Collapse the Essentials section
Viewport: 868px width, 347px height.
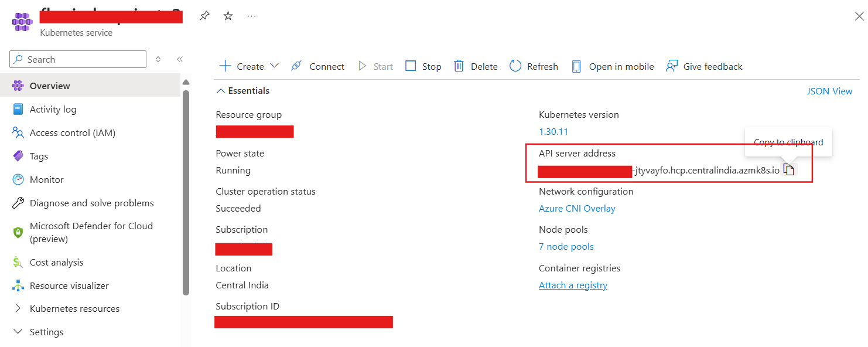243,91
